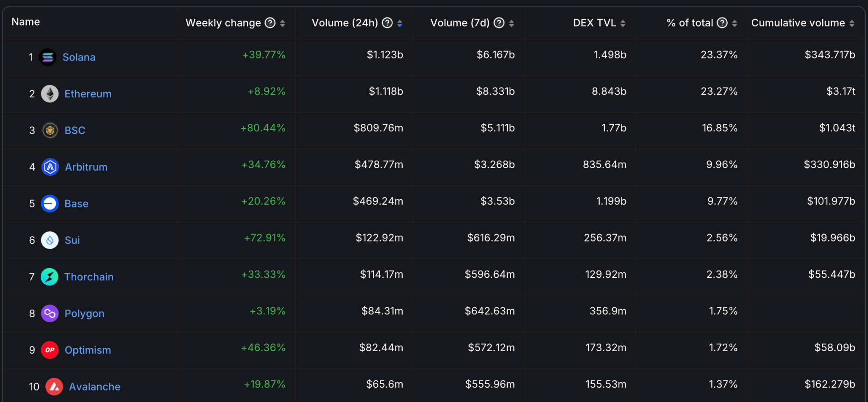This screenshot has height=402, width=868.
Task: Select the $1.043t cumulative volume cell
Action: pyautogui.click(x=837, y=128)
